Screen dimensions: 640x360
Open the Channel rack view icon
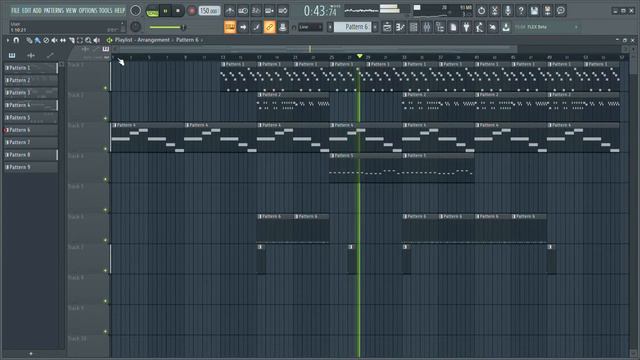[x=413, y=27]
